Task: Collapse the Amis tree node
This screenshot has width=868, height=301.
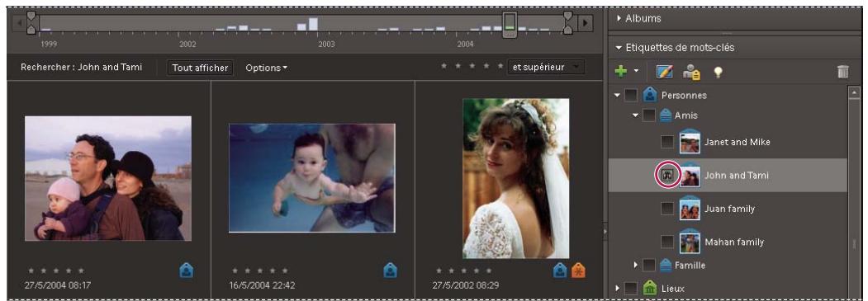Action: [636, 115]
